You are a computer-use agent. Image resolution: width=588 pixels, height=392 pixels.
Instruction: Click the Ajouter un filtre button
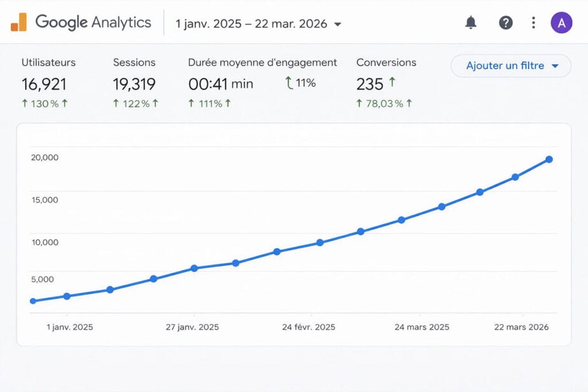506,66
